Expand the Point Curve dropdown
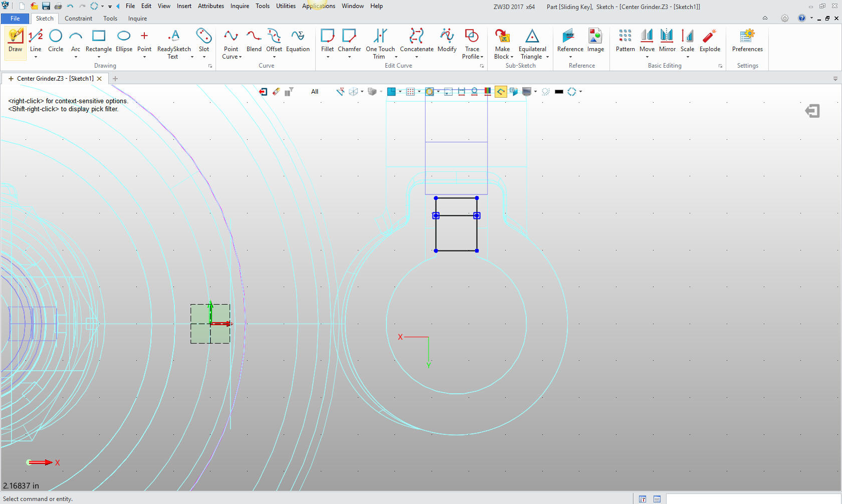This screenshot has width=842, height=504. [x=240, y=57]
